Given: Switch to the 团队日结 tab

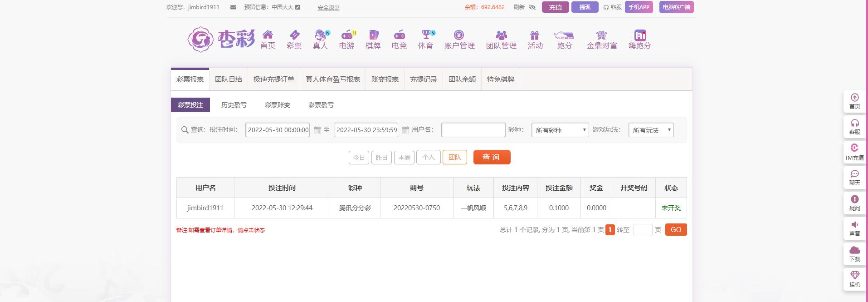Looking at the screenshot, I should [x=229, y=79].
